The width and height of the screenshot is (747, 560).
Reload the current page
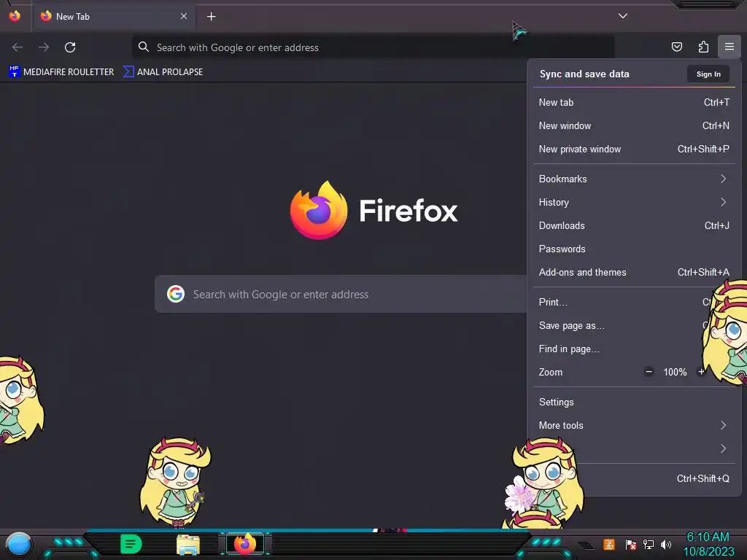tap(70, 47)
